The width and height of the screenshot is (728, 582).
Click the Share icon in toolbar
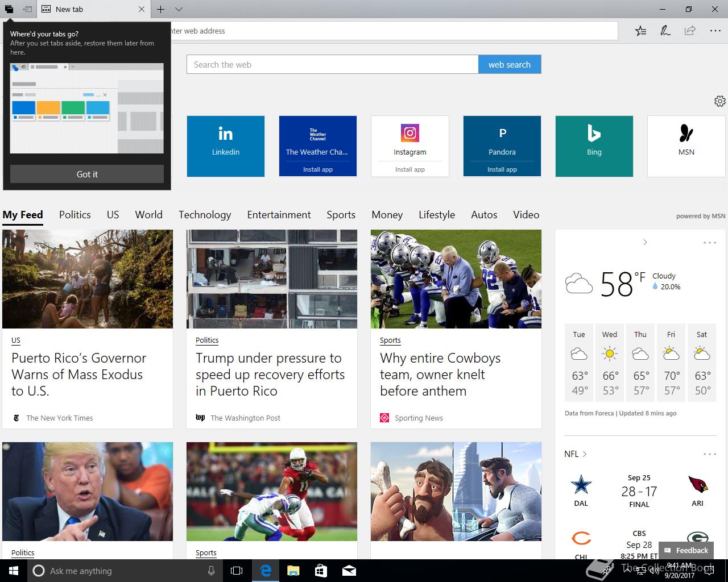690,31
